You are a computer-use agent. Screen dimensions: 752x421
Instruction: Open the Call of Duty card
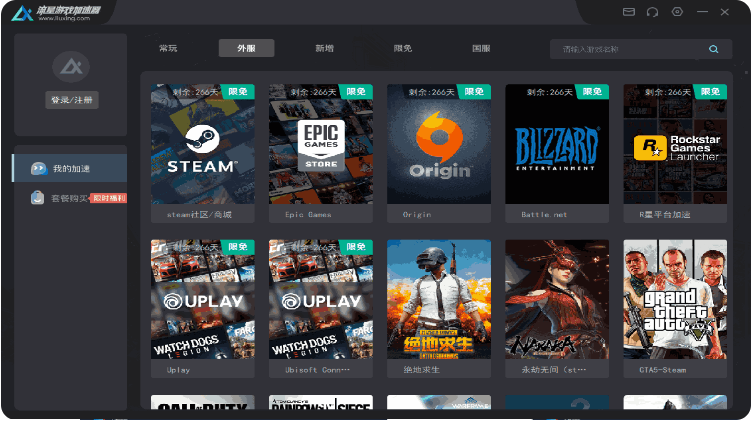[203, 402]
